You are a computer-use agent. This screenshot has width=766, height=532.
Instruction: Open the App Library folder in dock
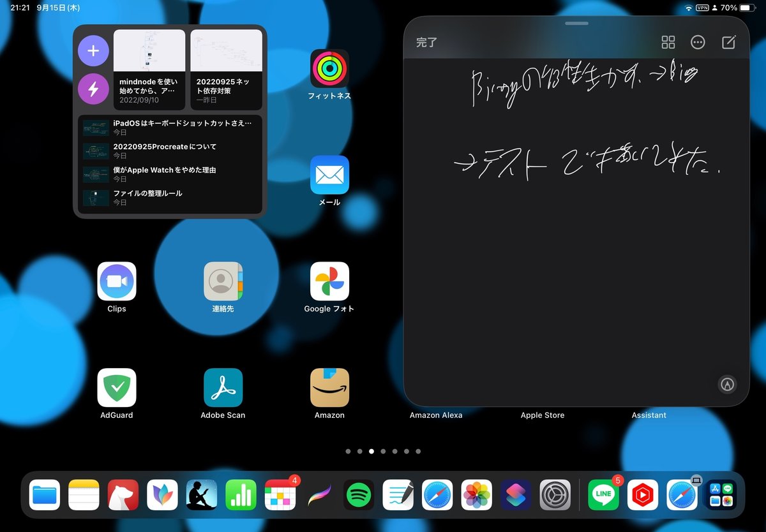721,495
